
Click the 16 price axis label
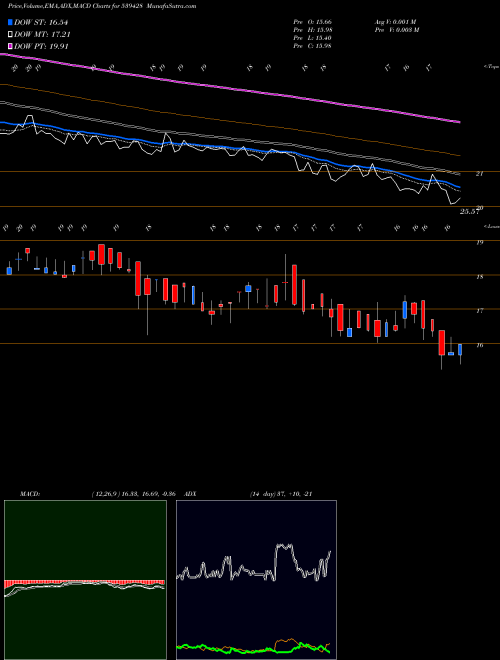tap(479, 346)
